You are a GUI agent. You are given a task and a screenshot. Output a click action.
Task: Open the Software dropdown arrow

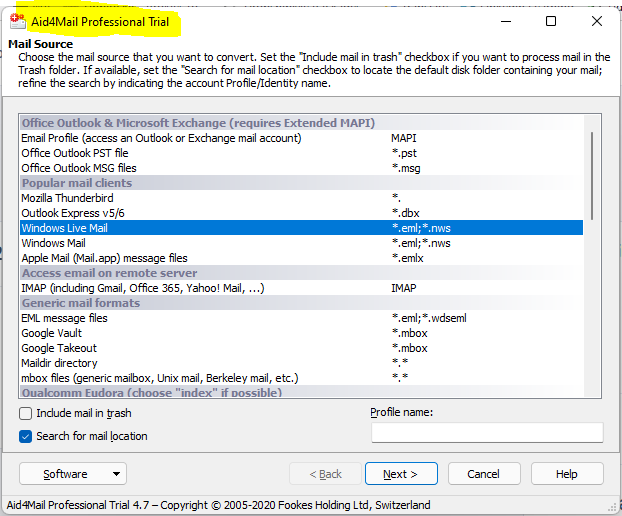click(116, 474)
